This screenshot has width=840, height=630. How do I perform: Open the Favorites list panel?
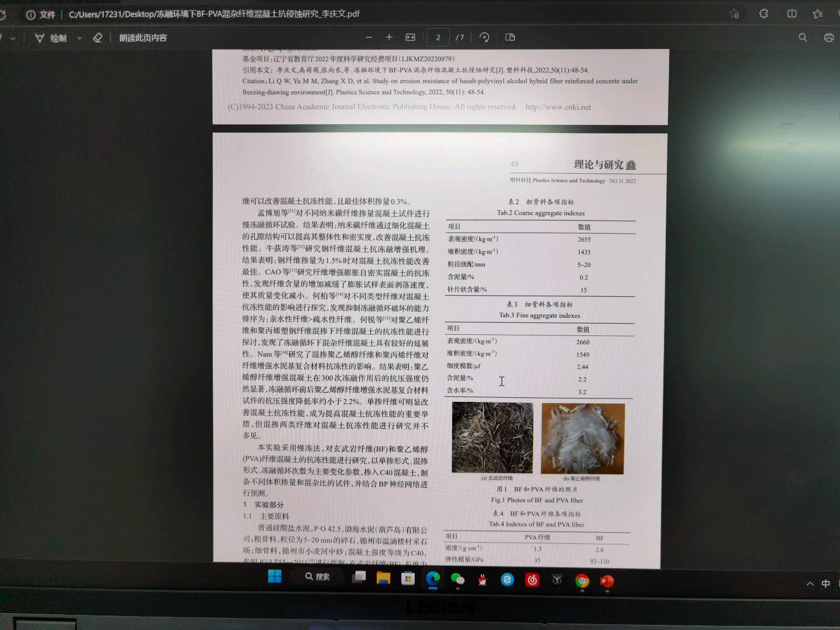[818, 14]
